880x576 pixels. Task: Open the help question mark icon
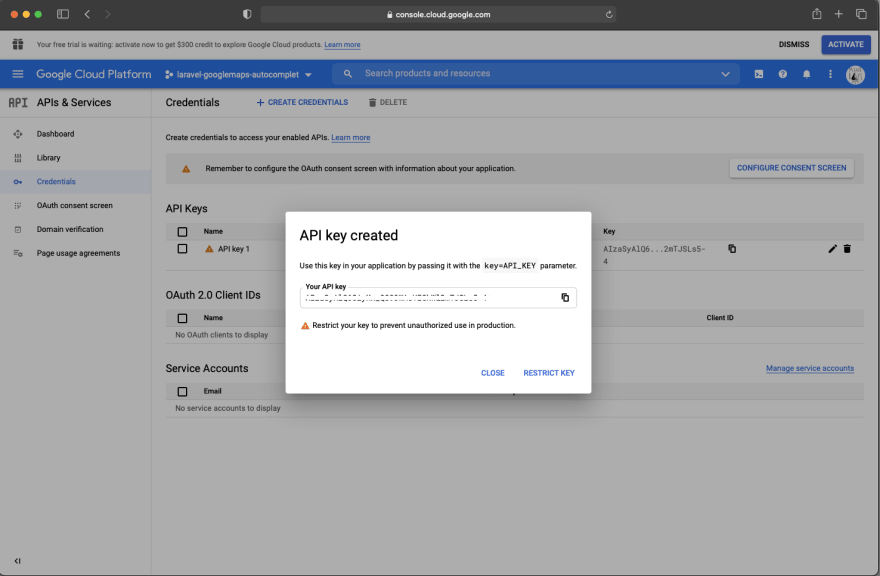[x=783, y=74]
